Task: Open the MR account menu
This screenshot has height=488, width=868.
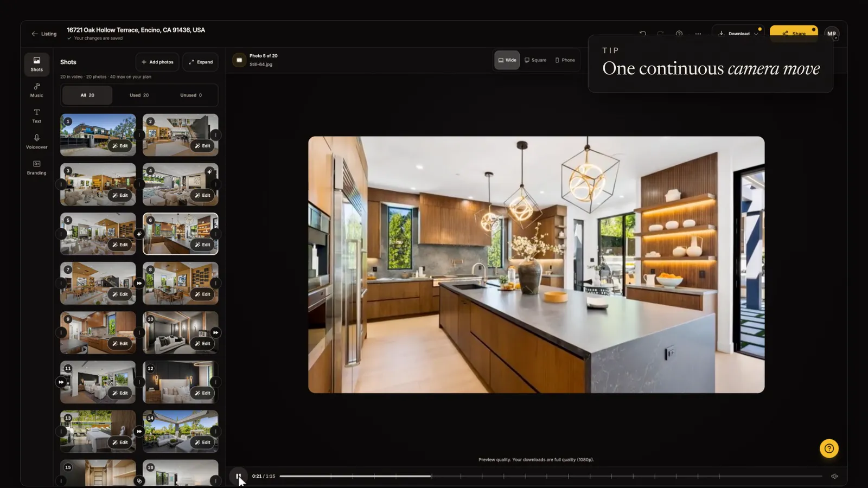Action: pos(832,34)
